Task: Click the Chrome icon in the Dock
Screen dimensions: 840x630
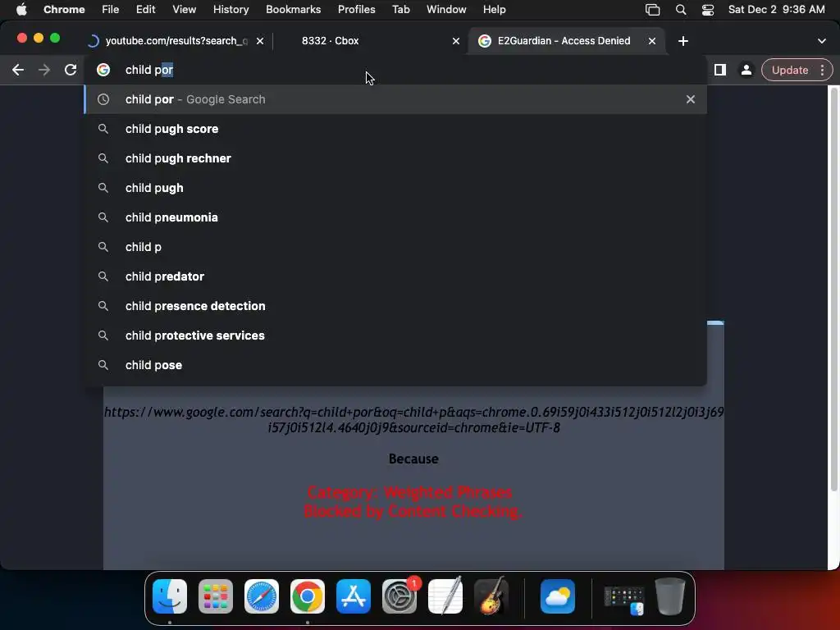Action: (308, 596)
